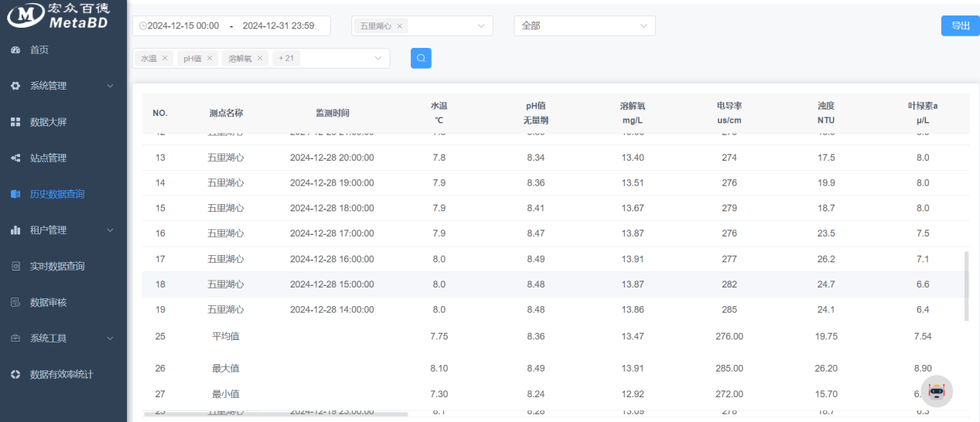The image size is (980, 422).
Task: Click the 最大值 summary row label
Action: (x=226, y=368)
